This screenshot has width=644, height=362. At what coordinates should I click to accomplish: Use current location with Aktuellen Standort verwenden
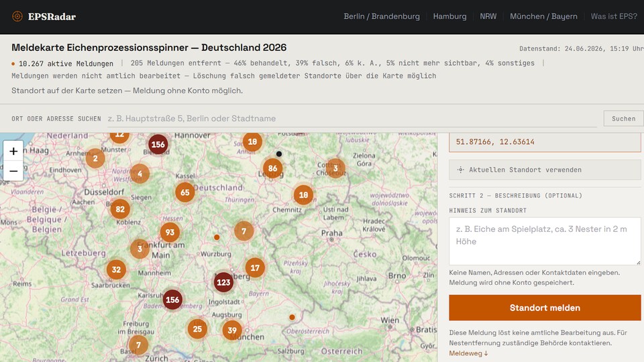click(545, 170)
